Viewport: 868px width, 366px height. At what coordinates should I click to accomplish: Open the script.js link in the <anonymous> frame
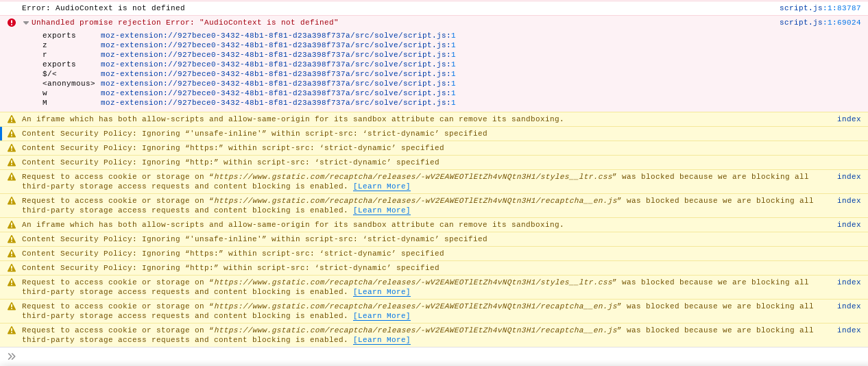[x=278, y=84]
